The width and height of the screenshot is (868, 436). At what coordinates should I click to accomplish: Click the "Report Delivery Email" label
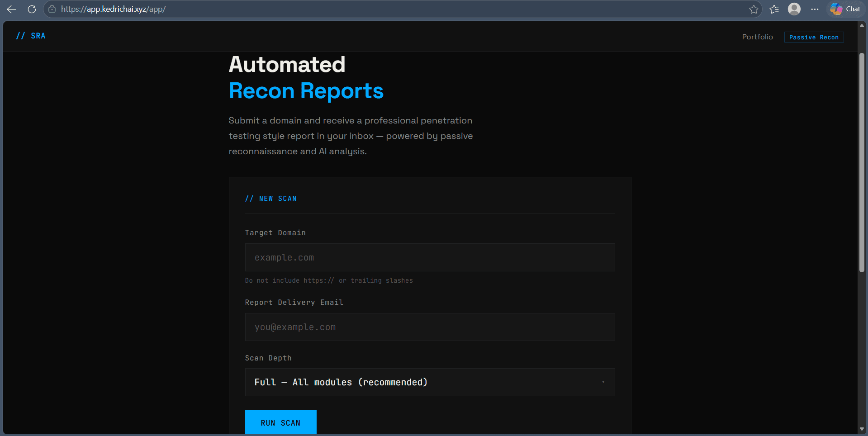pos(294,303)
